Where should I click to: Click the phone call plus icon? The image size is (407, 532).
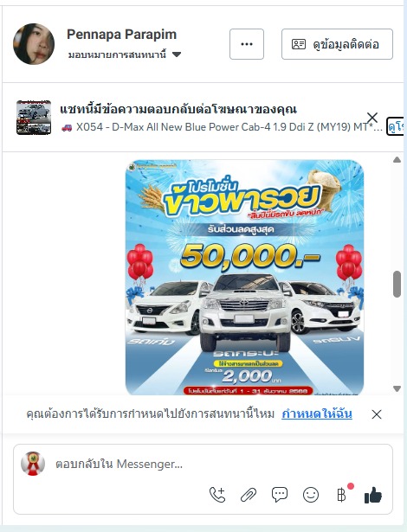tap(217, 495)
